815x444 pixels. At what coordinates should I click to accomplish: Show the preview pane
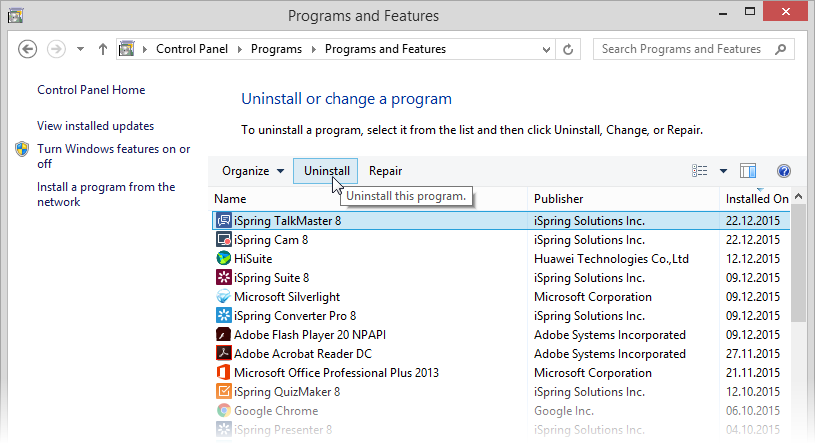pyautogui.click(x=747, y=171)
